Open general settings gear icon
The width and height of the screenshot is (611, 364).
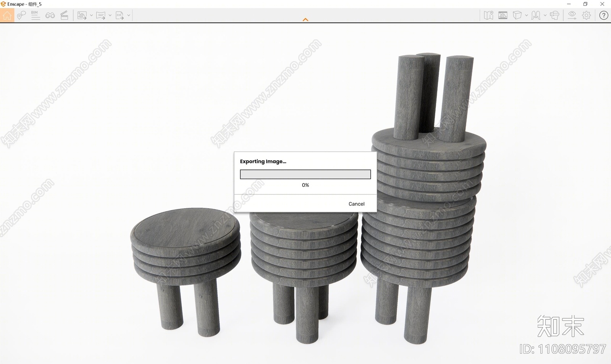click(587, 15)
